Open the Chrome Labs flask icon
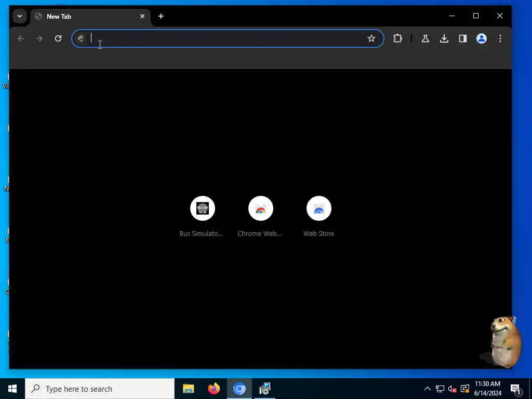Image resolution: width=532 pixels, height=399 pixels. point(425,38)
